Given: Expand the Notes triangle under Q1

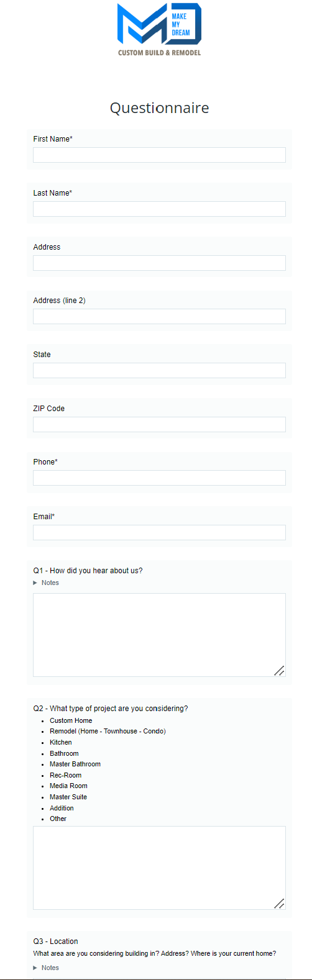Looking at the screenshot, I should [35, 583].
